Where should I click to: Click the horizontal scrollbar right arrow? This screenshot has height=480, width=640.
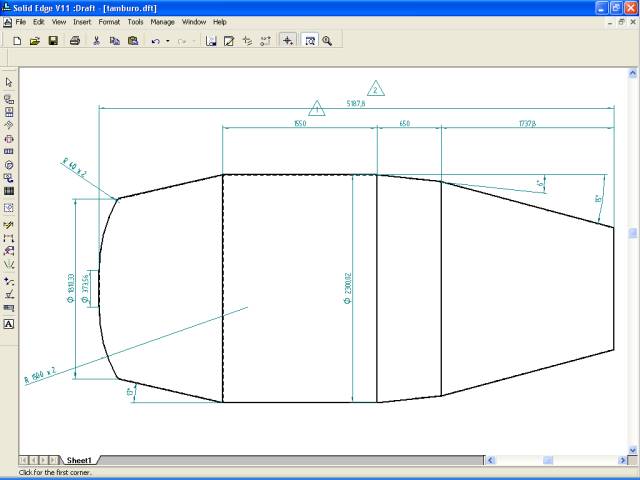(621, 460)
